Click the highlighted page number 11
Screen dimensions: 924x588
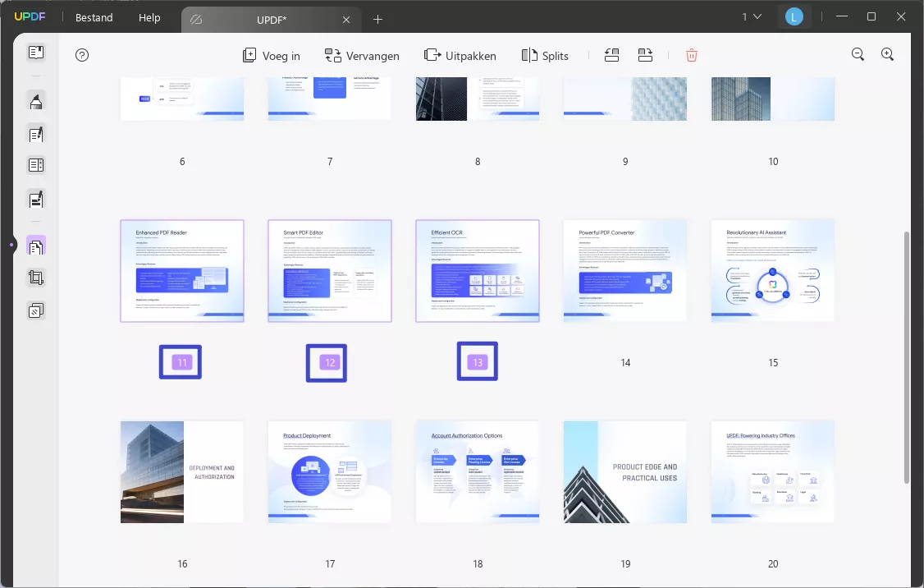(x=182, y=363)
